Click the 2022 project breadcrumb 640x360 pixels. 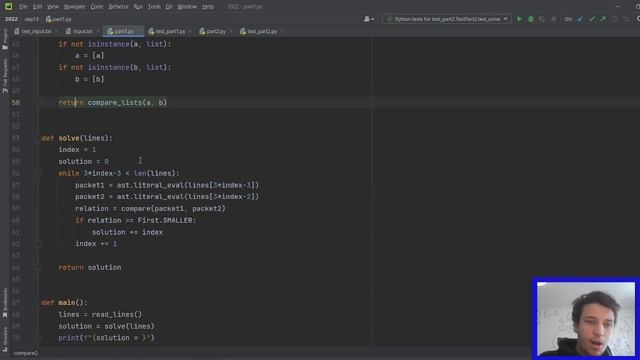click(11, 19)
